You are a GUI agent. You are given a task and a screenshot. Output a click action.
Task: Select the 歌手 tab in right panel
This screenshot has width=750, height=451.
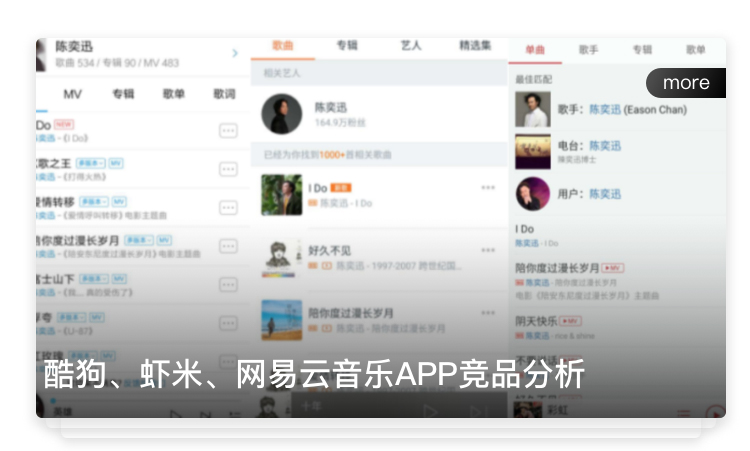(588, 50)
